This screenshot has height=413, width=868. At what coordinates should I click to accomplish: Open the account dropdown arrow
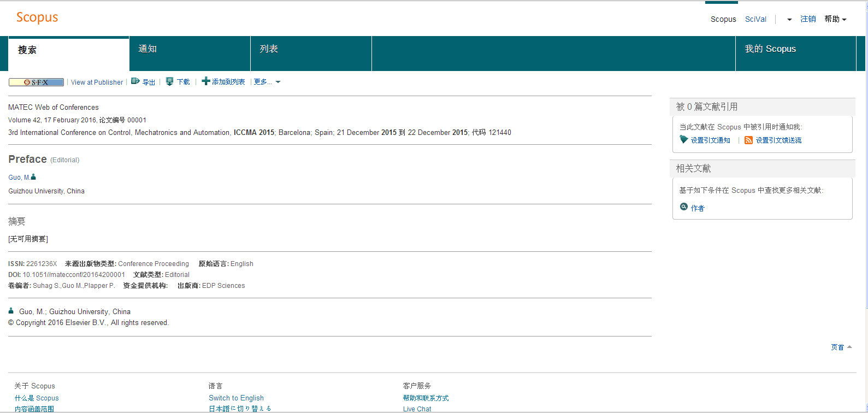click(789, 20)
